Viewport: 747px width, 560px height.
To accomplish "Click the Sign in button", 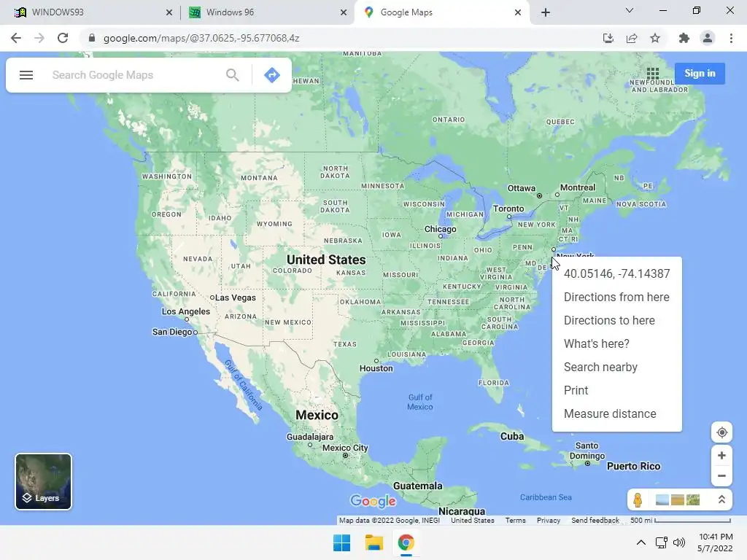I will [700, 74].
